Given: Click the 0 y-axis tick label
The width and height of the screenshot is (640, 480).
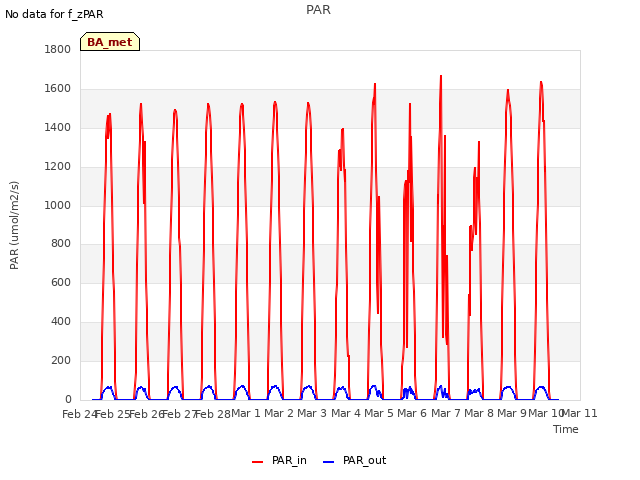Looking at the screenshot, I should (x=68, y=399).
